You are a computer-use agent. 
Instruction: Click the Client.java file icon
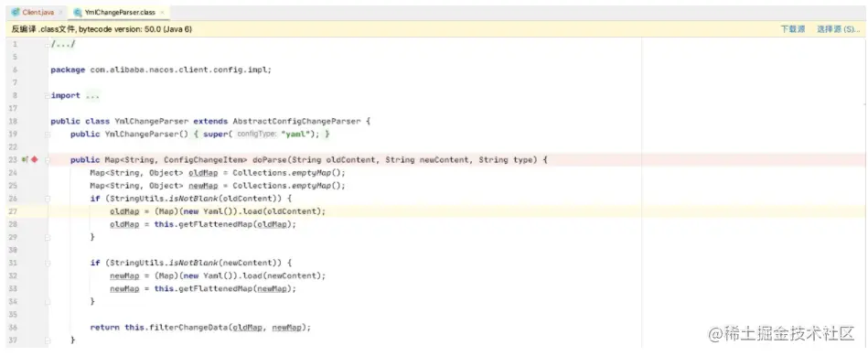(x=16, y=12)
